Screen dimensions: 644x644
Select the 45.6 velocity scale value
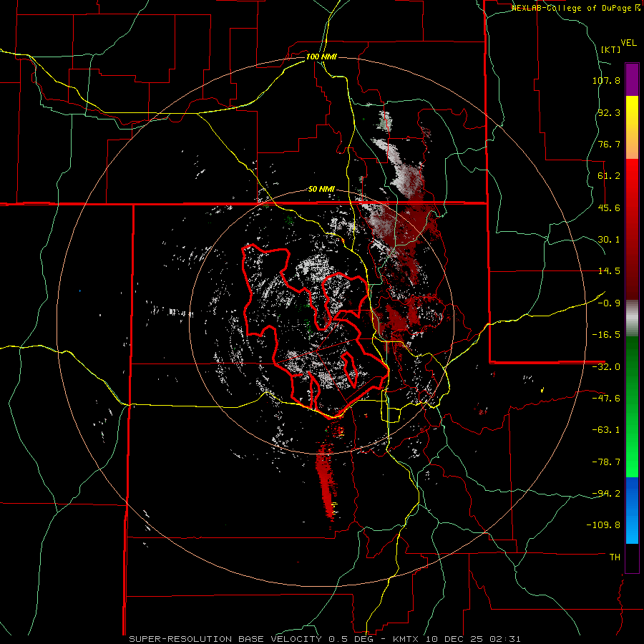[609, 208]
